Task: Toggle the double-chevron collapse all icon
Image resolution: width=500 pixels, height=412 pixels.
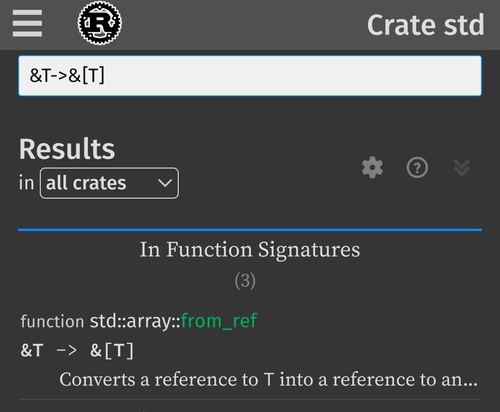Action: tap(462, 168)
